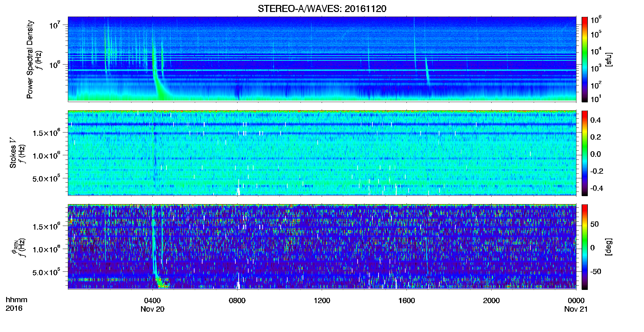This screenshot has height=332, width=644.
Task: Click the [deg] unit label beside bottom colorbar
Action: 609,247
